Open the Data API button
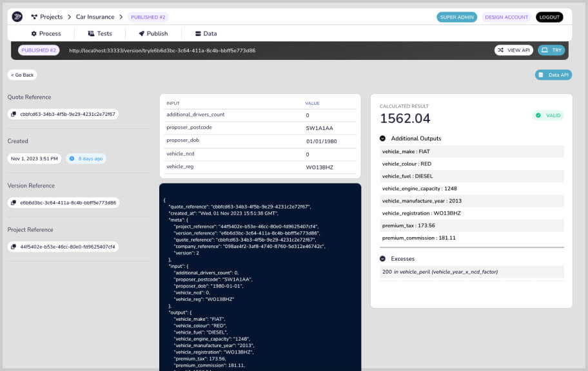This screenshot has width=588, height=371. tap(553, 75)
